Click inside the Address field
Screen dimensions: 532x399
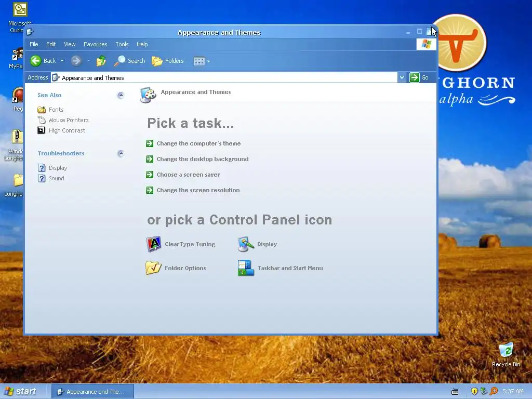[x=224, y=78]
